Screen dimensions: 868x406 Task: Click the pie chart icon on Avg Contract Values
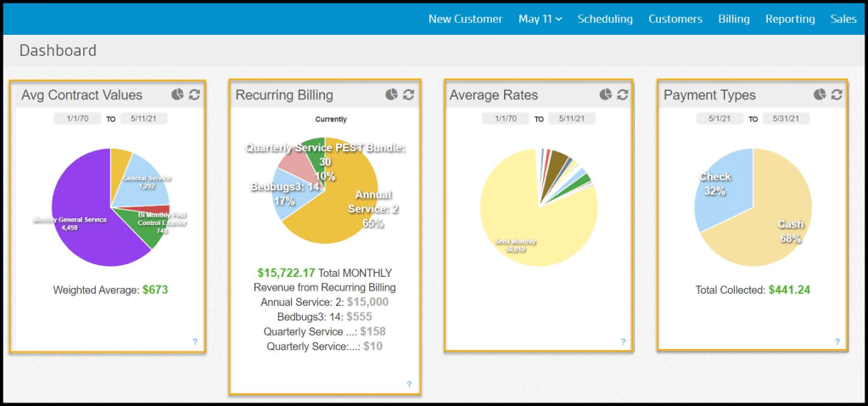[x=176, y=95]
